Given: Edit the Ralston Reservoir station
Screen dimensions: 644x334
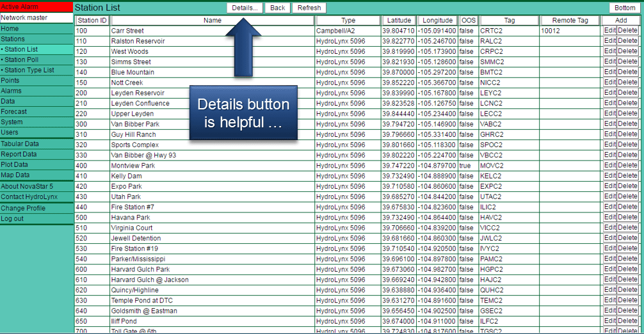Looking at the screenshot, I should [x=610, y=40].
